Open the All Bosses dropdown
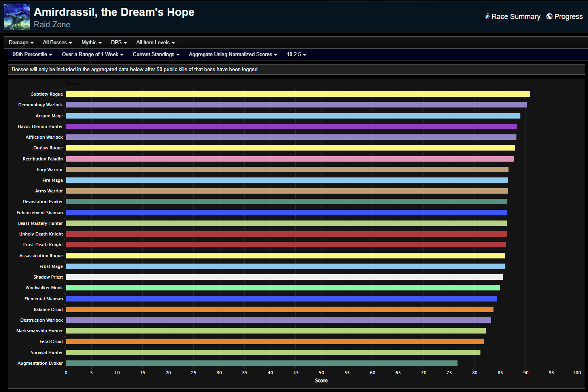588x392 pixels. click(57, 43)
